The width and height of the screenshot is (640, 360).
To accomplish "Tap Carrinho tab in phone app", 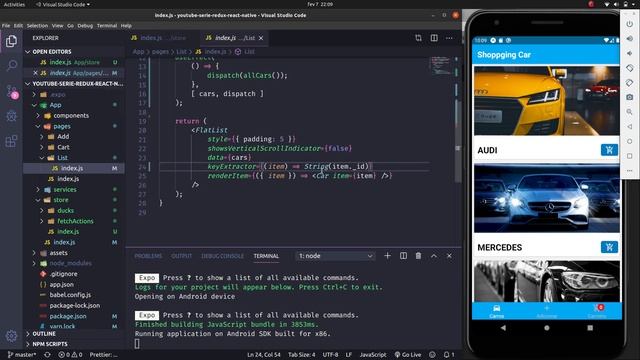I will [597, 311].
